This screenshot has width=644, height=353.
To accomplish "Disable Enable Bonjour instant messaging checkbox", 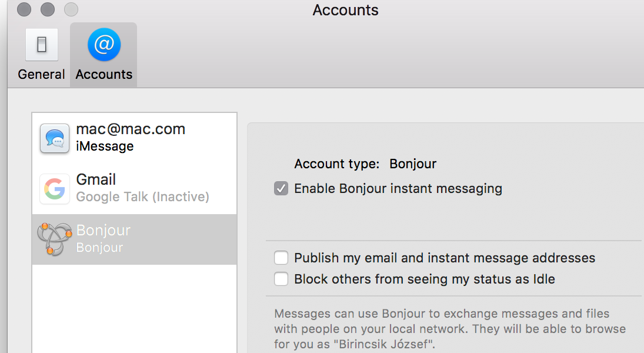I will tap(281, 189).
